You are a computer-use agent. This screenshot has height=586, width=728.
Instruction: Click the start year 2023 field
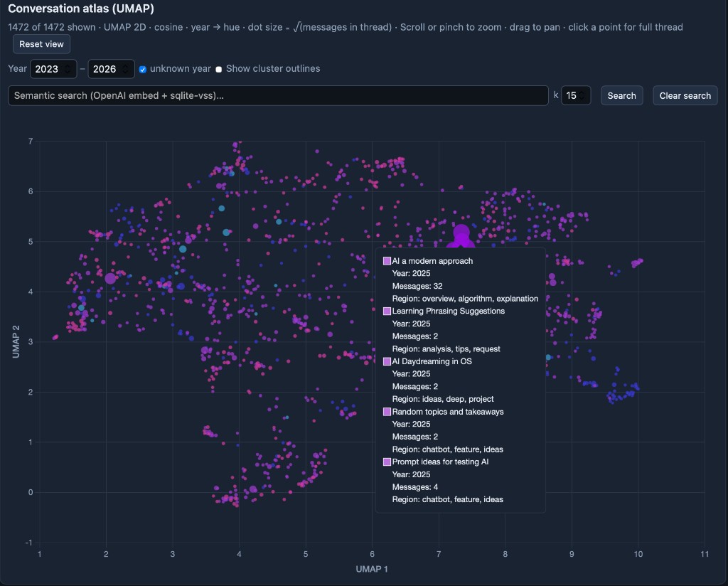coord(48,68)
